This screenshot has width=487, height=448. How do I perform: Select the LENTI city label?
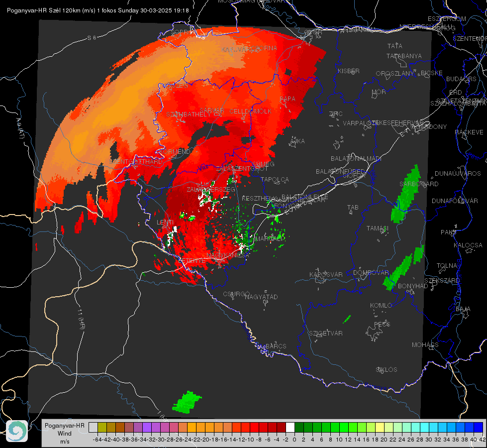tap(165, 222)
